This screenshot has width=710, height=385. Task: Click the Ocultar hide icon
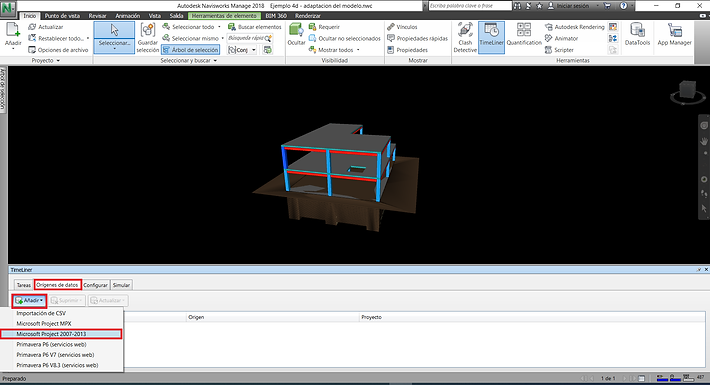296,35
